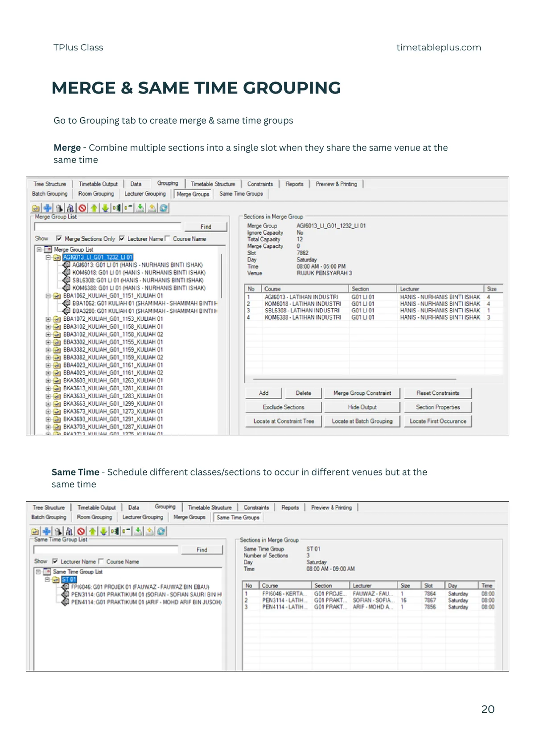535x756 pixels.
Task: Click the Add button
Action: [x=263, y=393]
